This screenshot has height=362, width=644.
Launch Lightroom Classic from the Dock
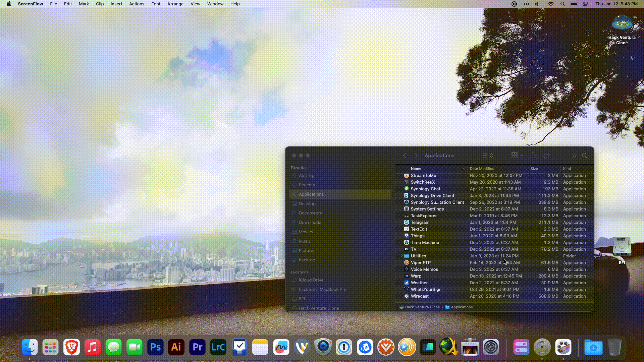pyautogui.click(x=218, y=347)
